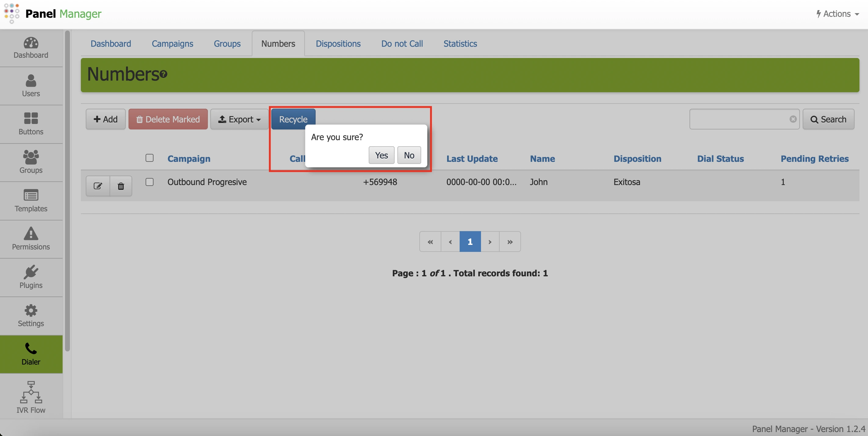This screenshot has height=436, width=868.
Task: Open the Dialer sidebar section
Action: click(31, 354)
